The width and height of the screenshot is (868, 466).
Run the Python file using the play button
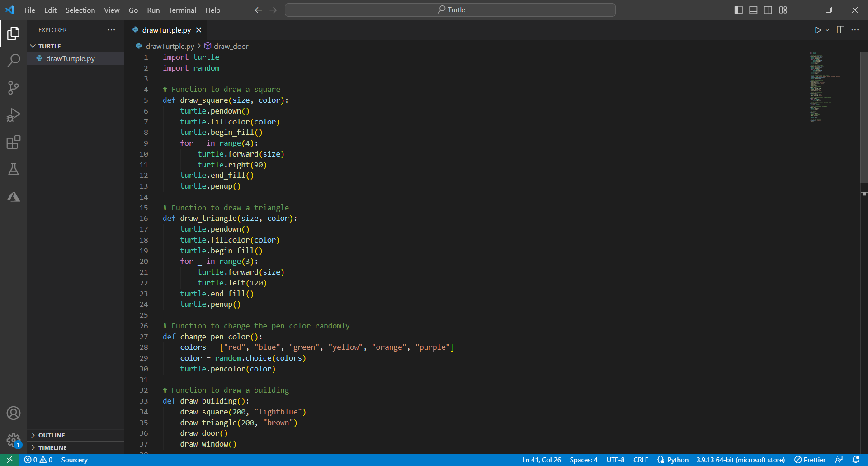tap(817, 30)
